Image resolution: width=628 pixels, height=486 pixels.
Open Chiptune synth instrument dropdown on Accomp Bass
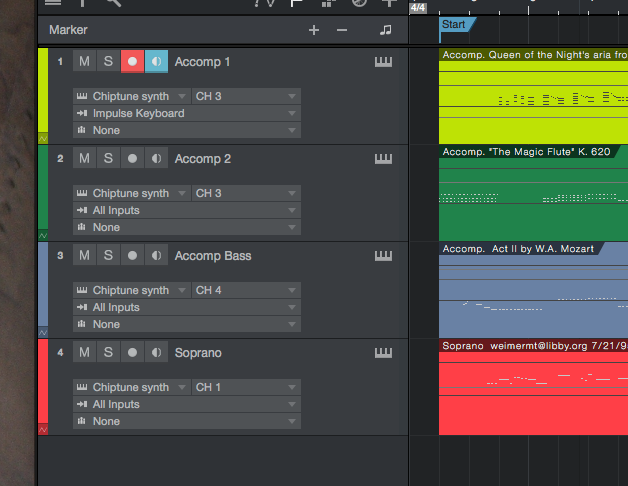pyautogui.click(x=132, y=290)
